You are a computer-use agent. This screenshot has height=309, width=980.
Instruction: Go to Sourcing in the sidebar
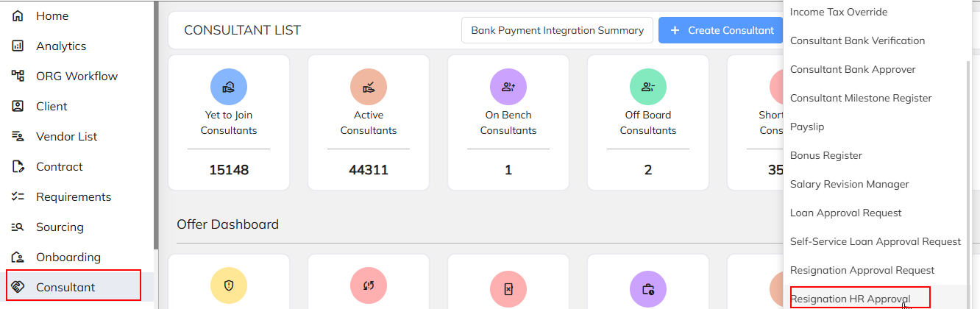pos(60,227)
